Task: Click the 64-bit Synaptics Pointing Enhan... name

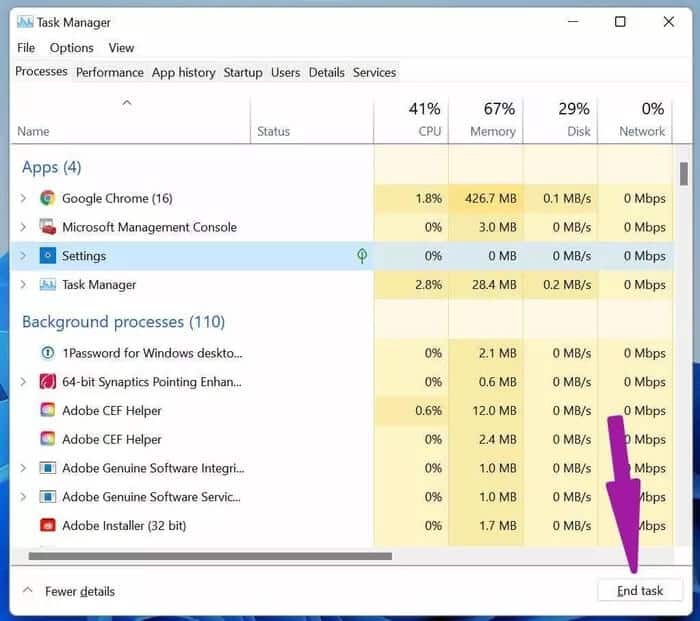Action: [151, 382]
